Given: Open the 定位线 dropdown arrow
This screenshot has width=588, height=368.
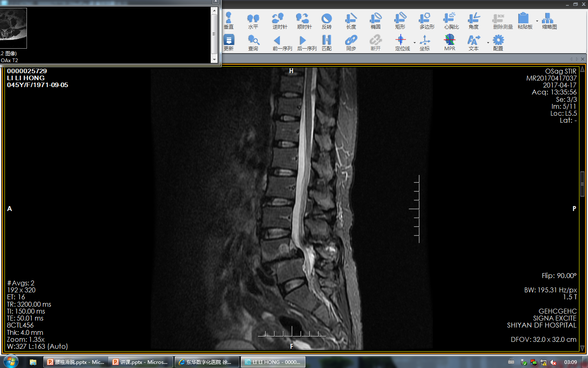Looking at the screenshot, I should pos(414,43).
